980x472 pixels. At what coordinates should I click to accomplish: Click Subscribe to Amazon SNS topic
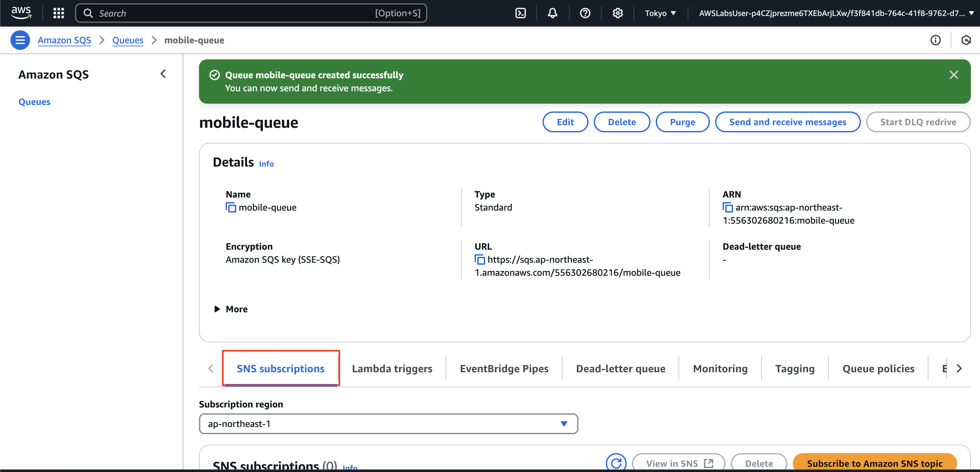[874, 463]
